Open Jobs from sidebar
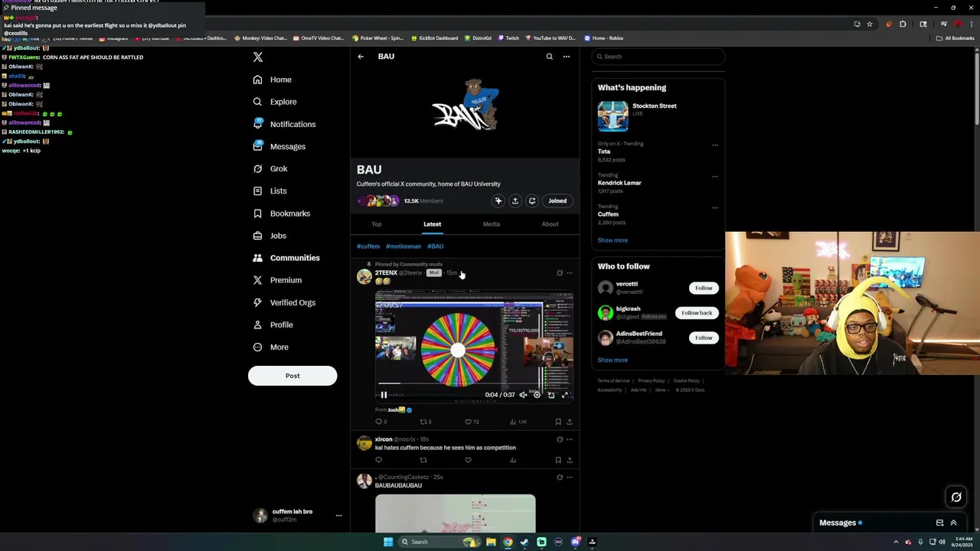Screen dimensions: 980x551 click(x=269, y=236)
